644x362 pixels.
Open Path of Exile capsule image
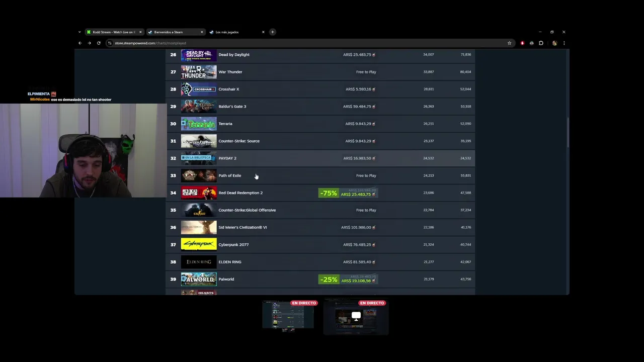(199, 175)
